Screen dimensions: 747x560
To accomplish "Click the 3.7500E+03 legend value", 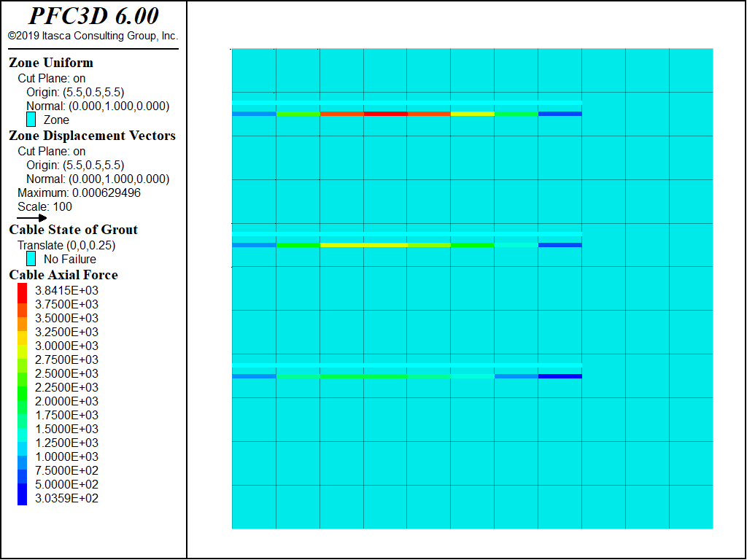I will coord(66,304).
